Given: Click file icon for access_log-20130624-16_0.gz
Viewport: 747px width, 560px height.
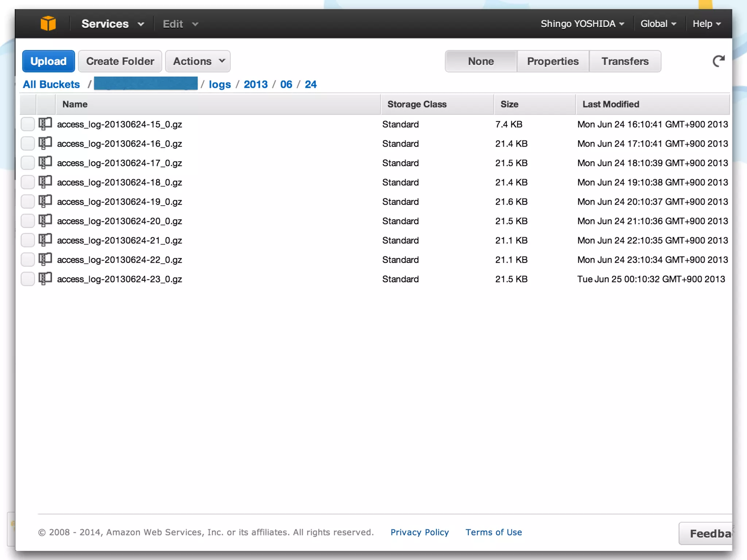Looking at the screenshot, I should [45, 144].
